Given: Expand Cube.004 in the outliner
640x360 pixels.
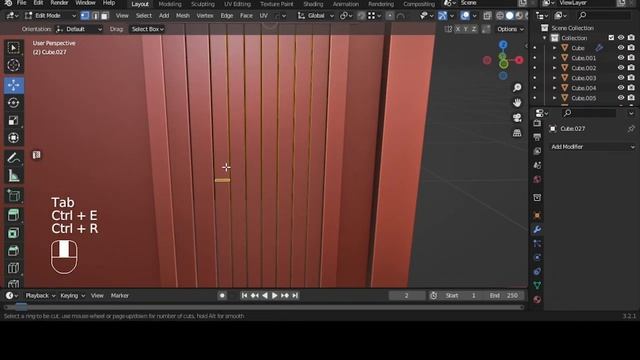Looking at the screenshot, I should point(554,88).
